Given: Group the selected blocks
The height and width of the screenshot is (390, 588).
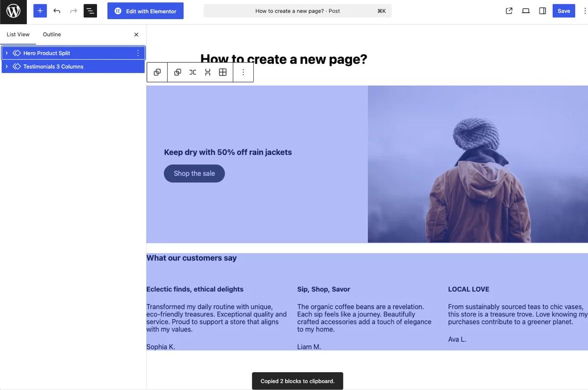Looking at the screenshot, I should 177,72.
